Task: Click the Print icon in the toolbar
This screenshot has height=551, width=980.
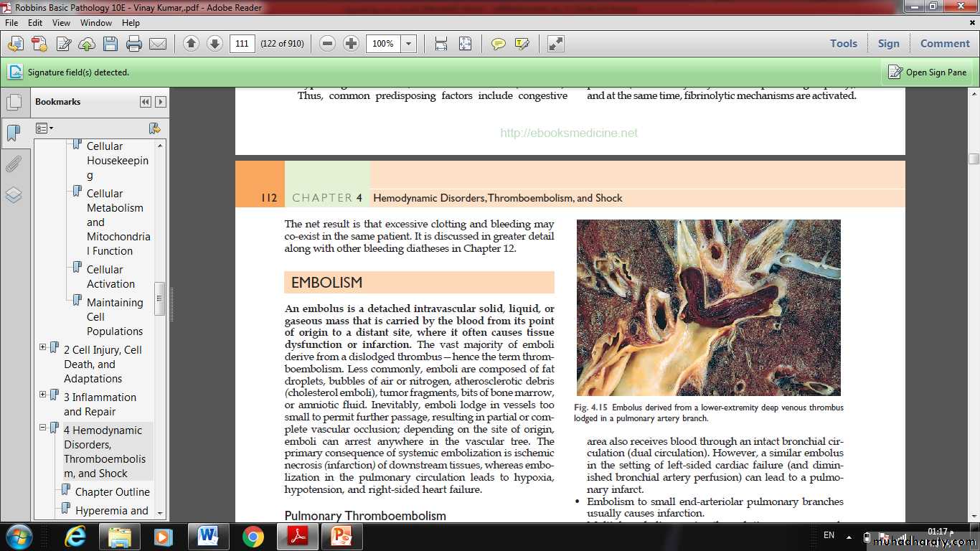Action: (x=134, y=44)
